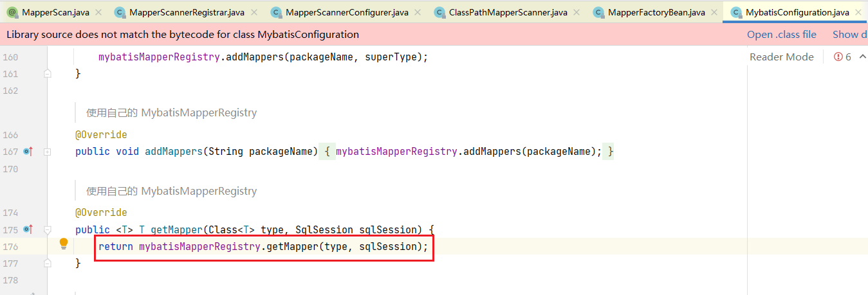
Task: Click line number 176 in the gutter
Action: coord(10,247)
